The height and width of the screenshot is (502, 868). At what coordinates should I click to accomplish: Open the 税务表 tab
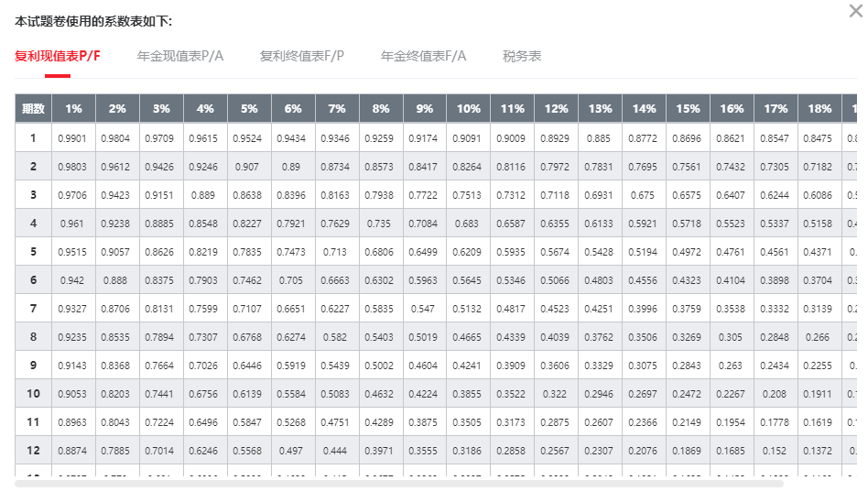point(522,56)
